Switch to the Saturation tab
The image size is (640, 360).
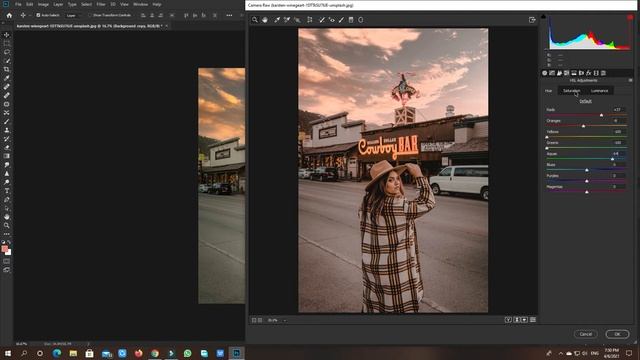[571, 91]
